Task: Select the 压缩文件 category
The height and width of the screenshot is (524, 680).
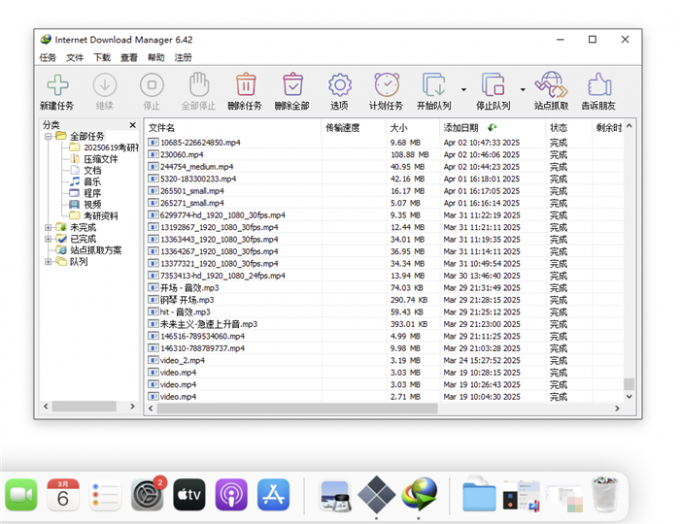Action: (x=100, y=159)
